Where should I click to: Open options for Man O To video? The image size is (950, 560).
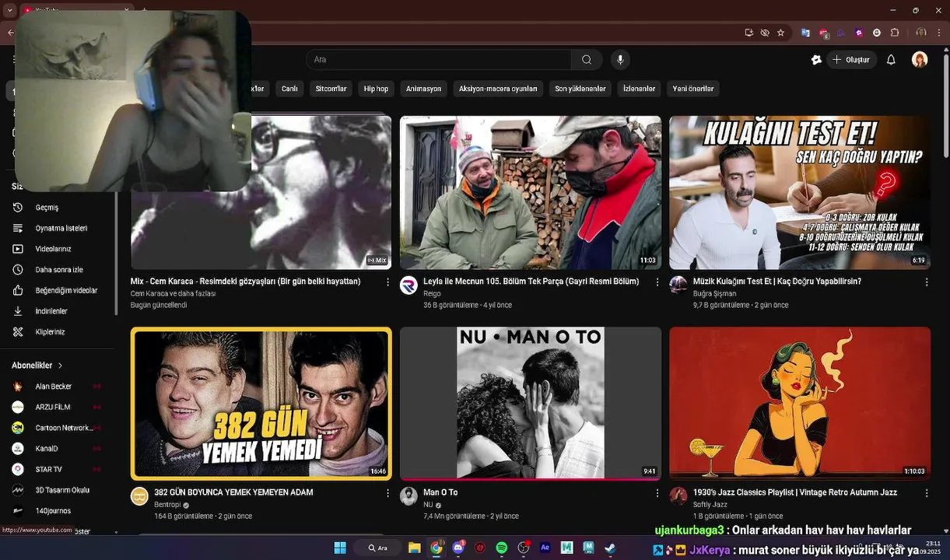coord(657,493)
